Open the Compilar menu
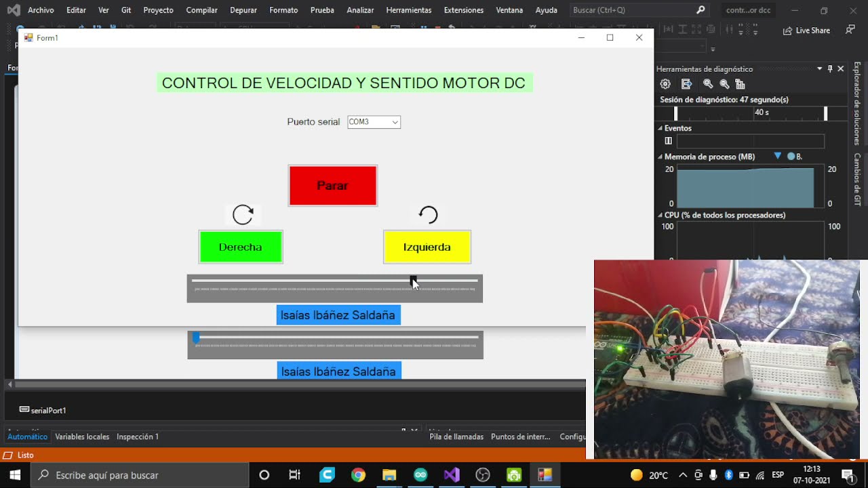The image size is (868, 488). (x=201, y=10)
